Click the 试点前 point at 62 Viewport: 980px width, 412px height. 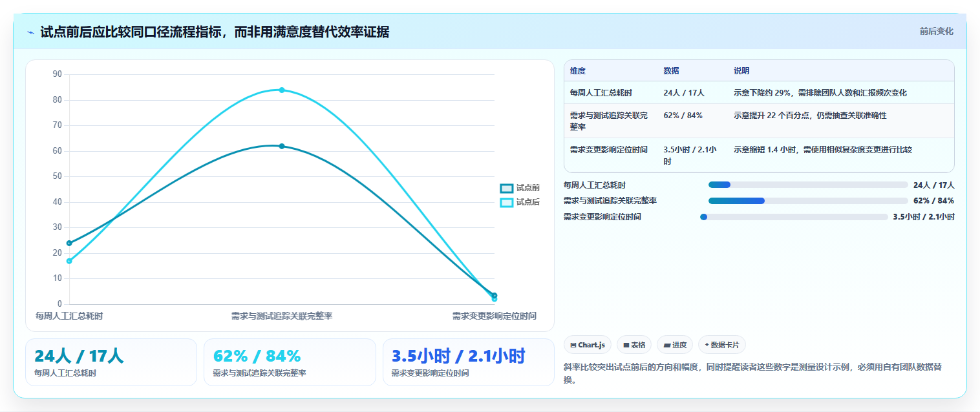pos(282,146)
